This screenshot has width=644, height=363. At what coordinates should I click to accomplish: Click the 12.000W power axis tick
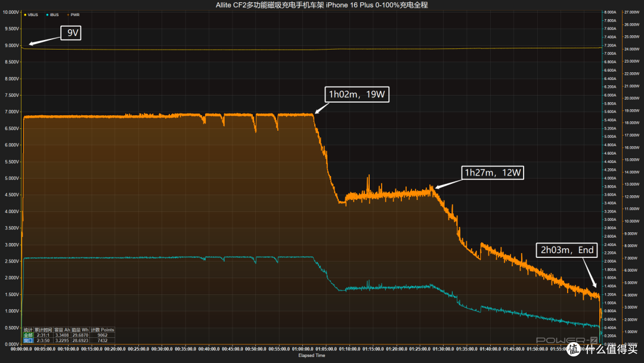click(631, 196)
